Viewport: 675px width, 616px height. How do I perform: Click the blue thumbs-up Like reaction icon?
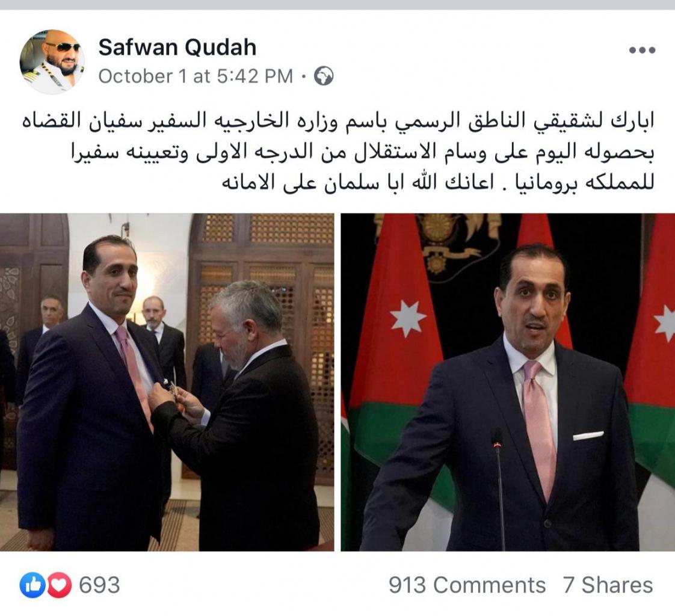click(32, 585)
